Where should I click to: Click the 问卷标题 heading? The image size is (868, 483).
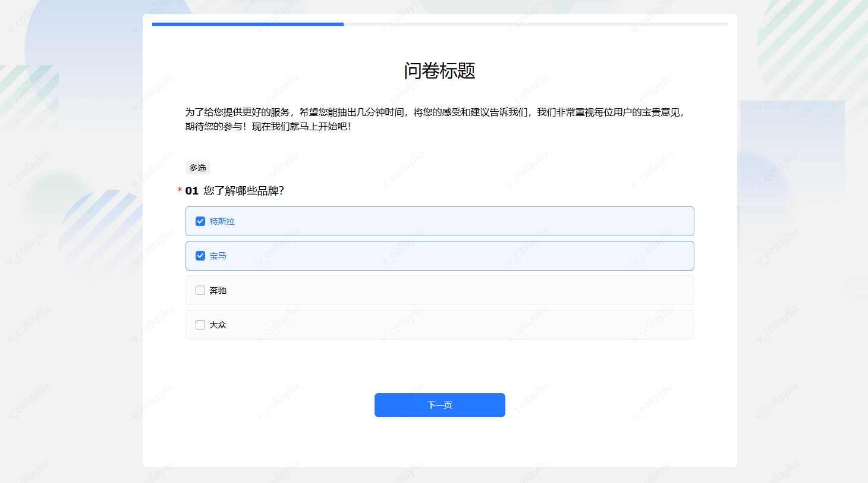440,71
